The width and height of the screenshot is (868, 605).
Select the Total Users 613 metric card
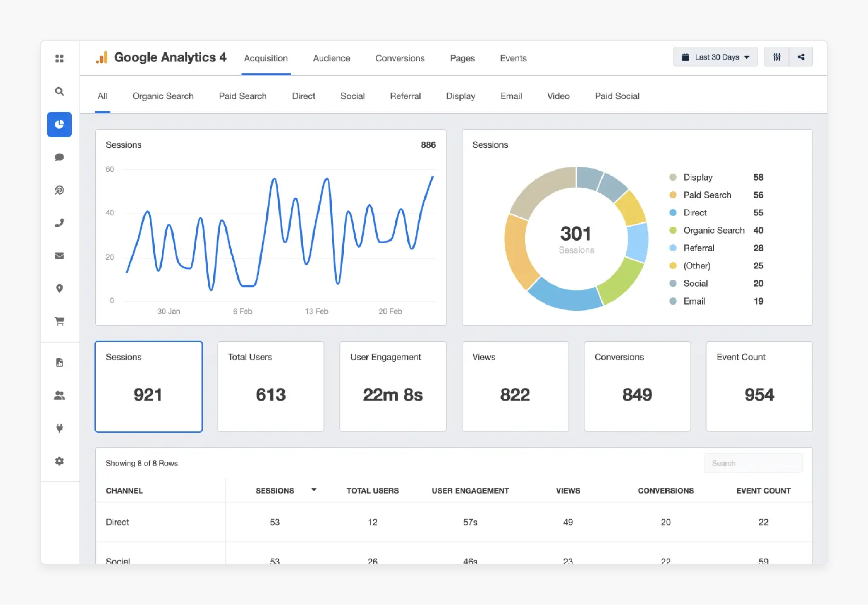tap(271, 387)
